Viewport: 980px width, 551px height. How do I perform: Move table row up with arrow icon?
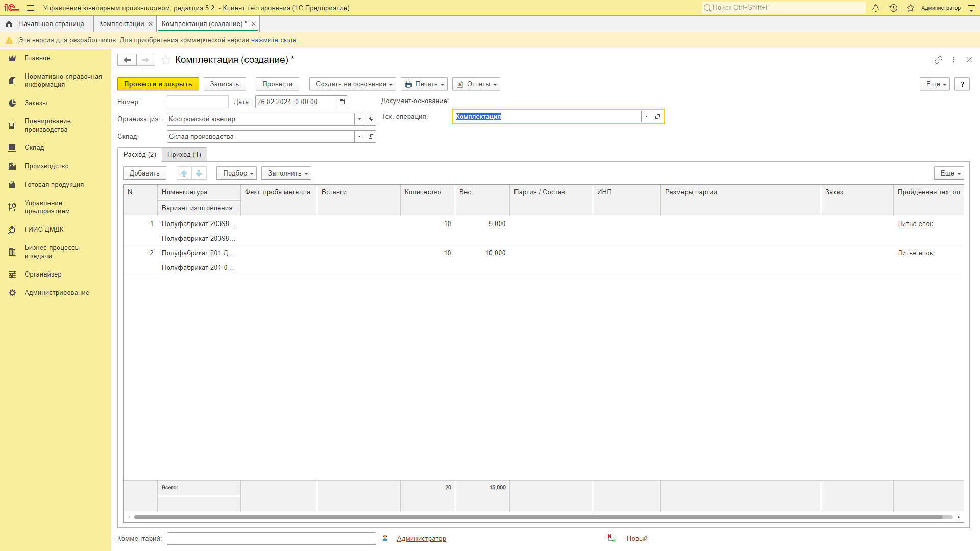pos(184,173)
